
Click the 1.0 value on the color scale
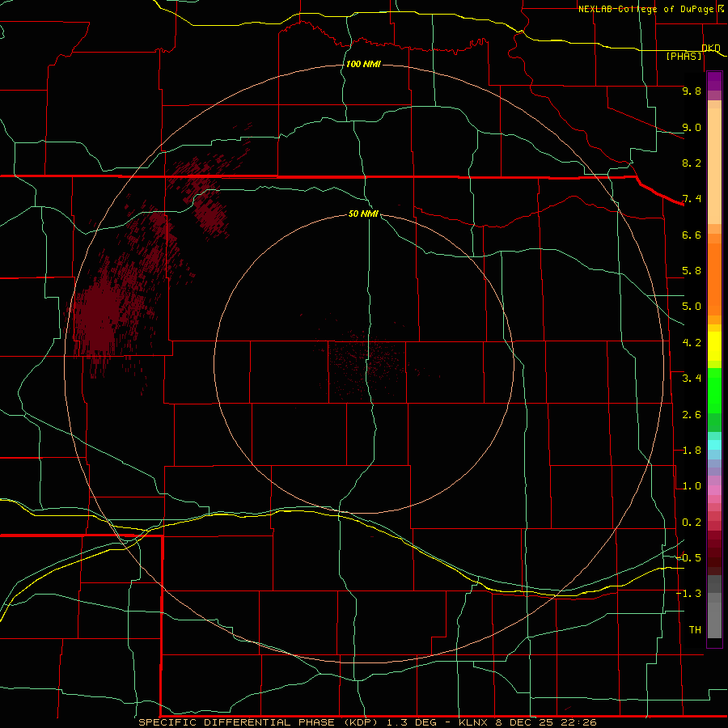click(692, 486)
